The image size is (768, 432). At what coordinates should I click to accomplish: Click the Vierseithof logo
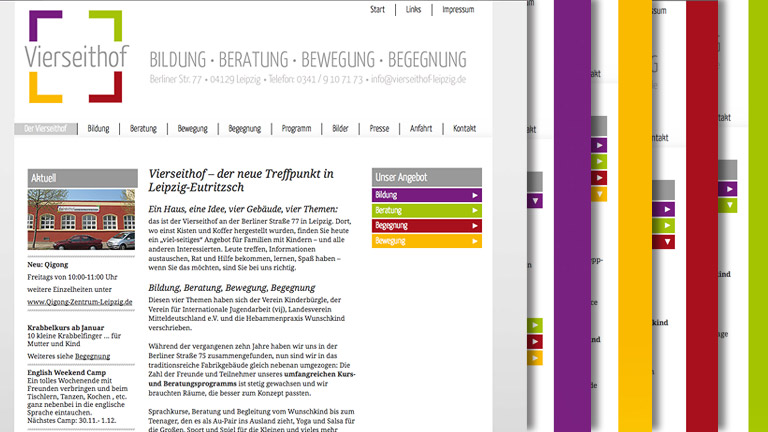[76, 56]
